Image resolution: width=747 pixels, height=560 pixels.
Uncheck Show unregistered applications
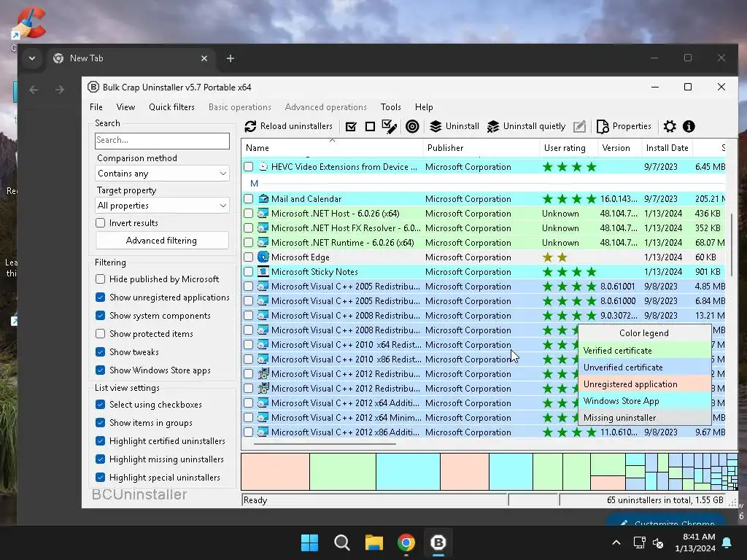(100, 297)
